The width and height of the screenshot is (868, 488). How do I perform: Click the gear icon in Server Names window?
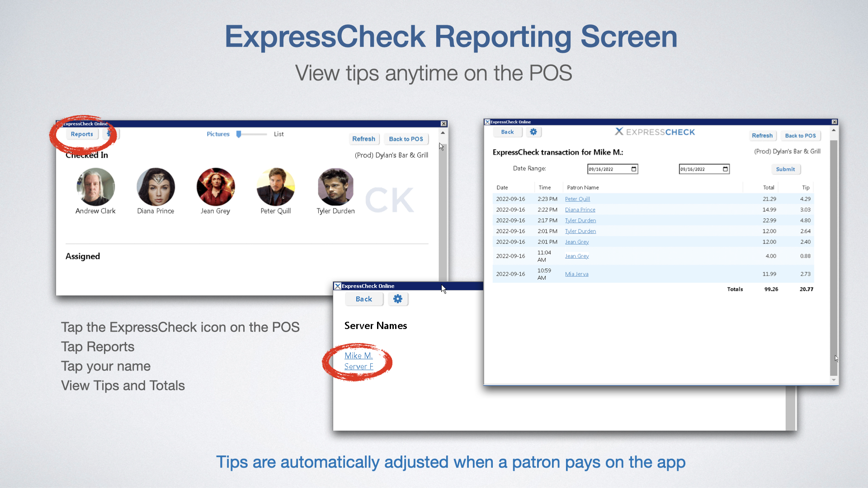(x=398, y=299)
